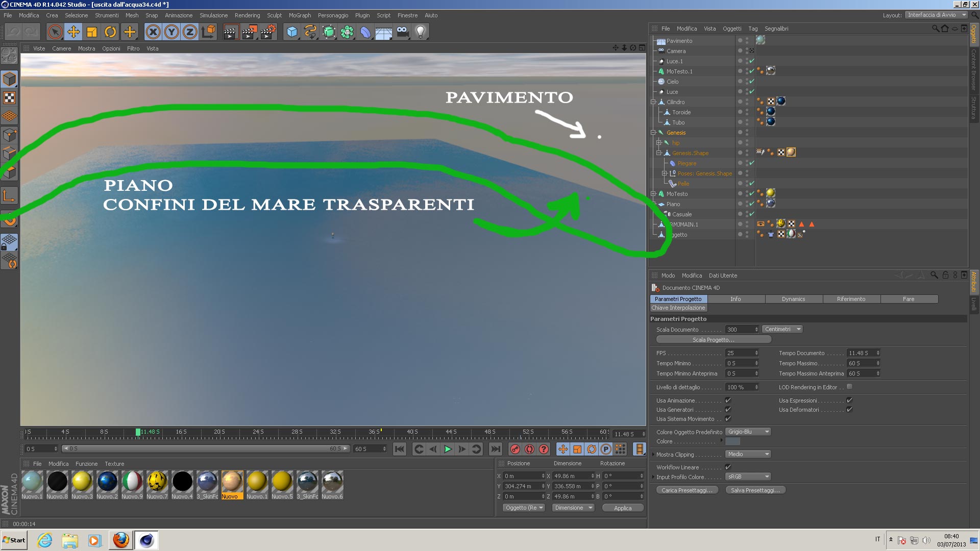980x551 pixels.
Task: Collapse the Genesis object tree node
Action: 653,133
